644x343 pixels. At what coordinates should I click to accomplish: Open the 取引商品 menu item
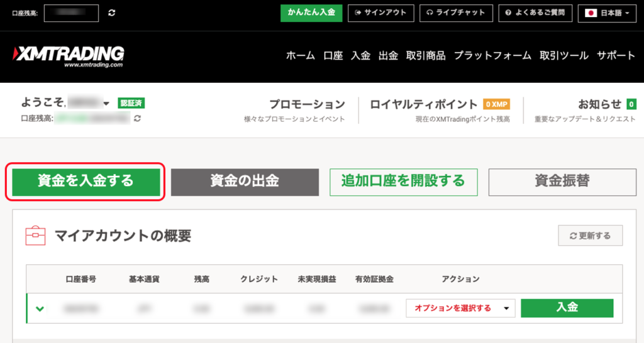426,56
